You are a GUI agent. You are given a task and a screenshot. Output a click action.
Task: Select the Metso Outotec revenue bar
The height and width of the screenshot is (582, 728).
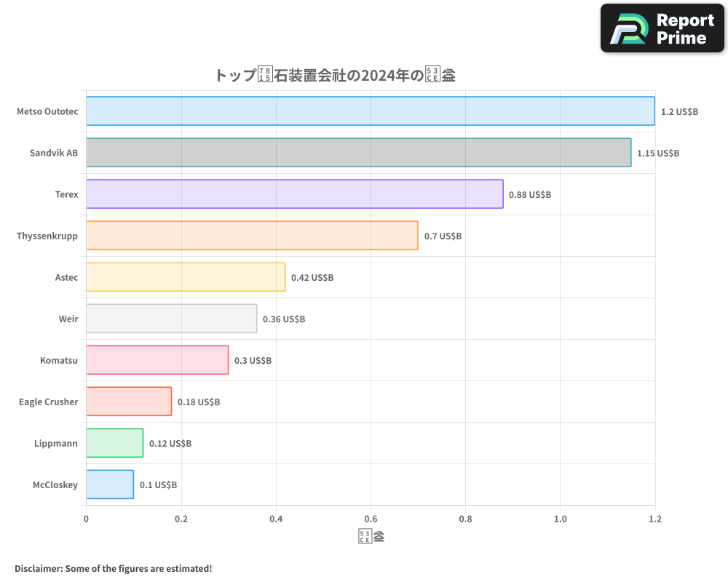(364, 111)
